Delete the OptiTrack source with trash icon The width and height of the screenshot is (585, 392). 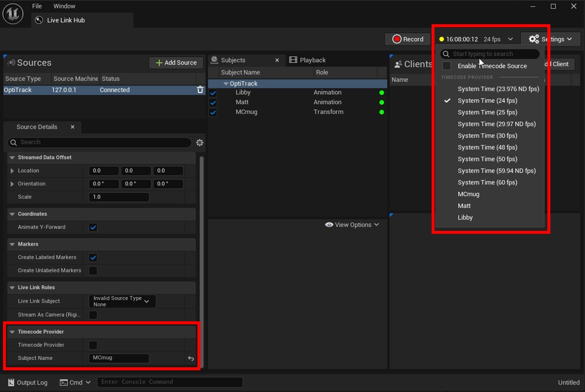click(x=200, y=90)
